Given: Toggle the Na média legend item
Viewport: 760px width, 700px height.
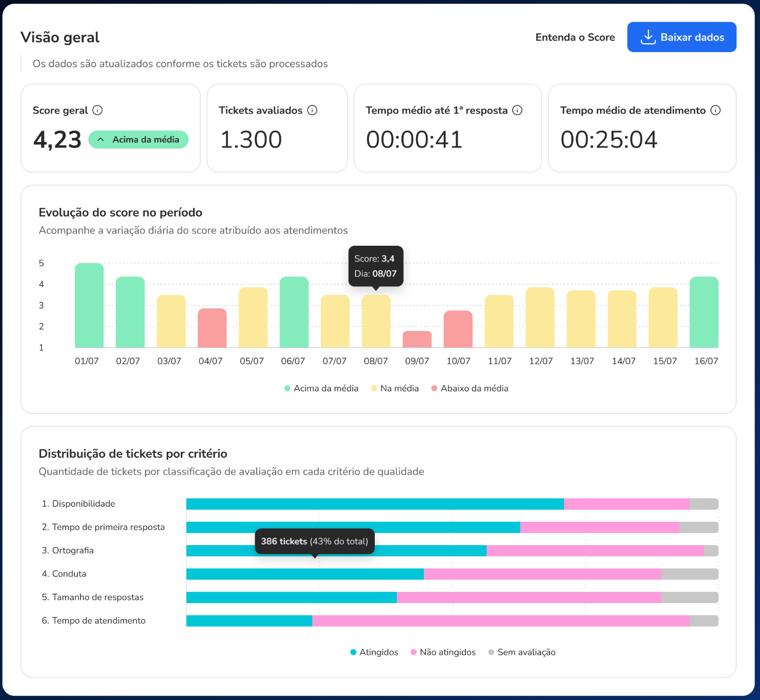Looking at the screenshot, I should [395, 388].
